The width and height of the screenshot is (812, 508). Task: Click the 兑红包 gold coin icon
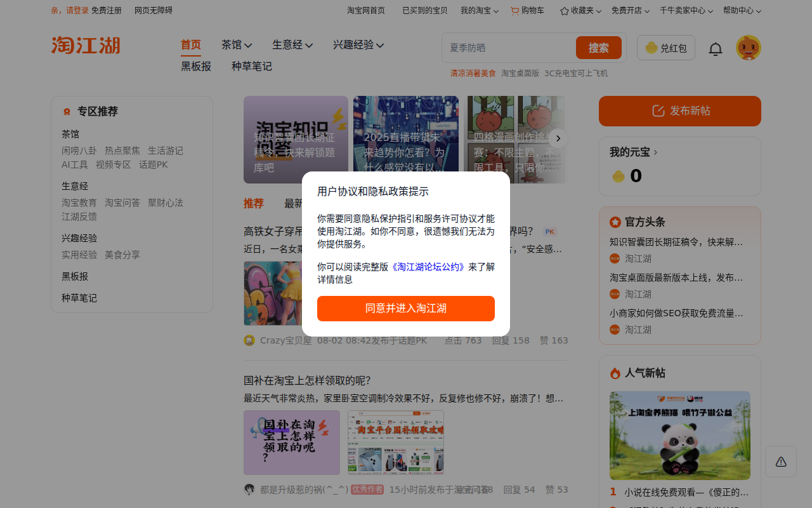click(x=652, y=48)
